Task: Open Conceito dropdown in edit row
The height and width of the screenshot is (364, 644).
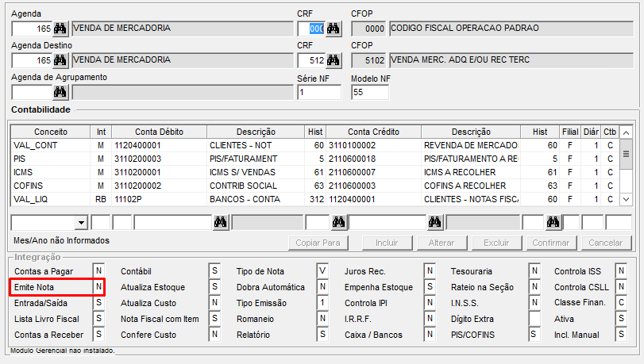Action: pos(81,222)
